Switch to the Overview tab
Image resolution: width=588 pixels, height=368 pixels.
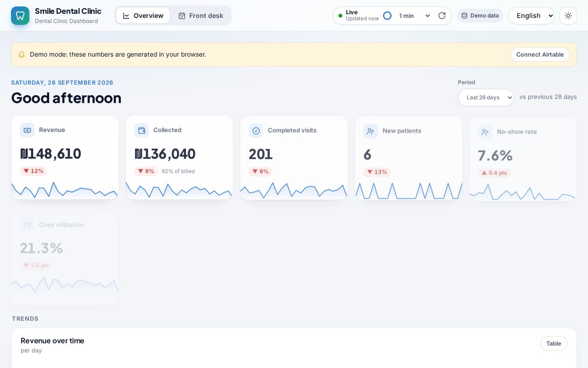(x=143, y=16)
